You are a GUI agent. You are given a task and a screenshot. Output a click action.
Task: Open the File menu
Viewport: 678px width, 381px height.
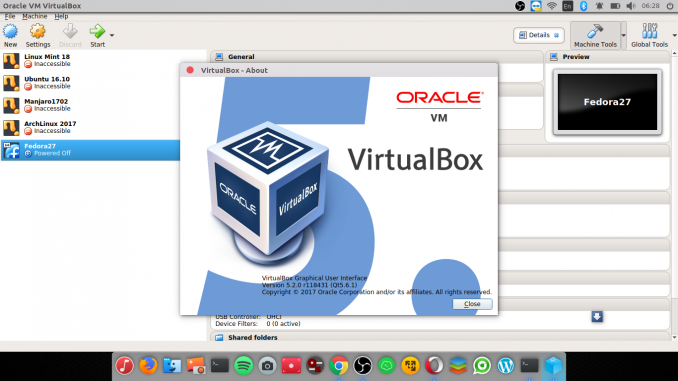click(x=10, y=16)
